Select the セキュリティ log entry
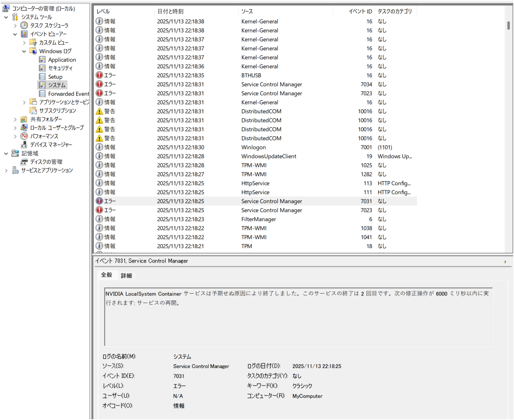The width and height of the screenshot is (514, 420). 60,68
